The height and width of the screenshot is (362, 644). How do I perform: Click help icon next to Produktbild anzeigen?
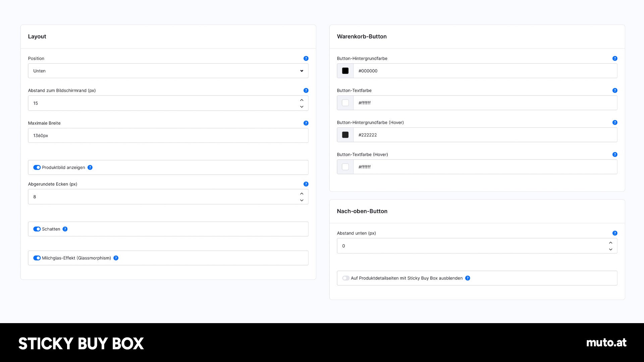[x=90, y=168]
